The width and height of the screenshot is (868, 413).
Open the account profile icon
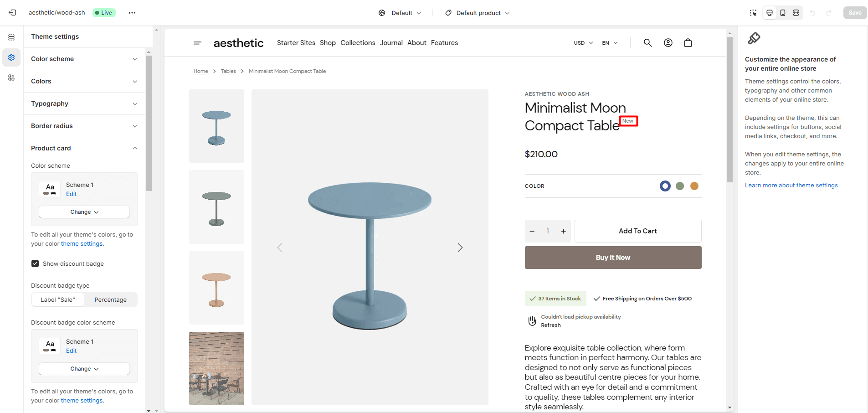click(668, 43)
